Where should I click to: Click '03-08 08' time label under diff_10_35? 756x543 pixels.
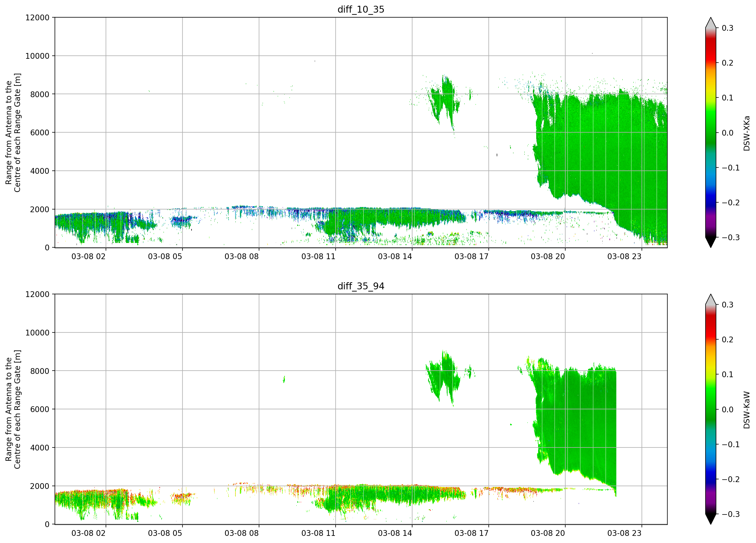pyautogui.click(x=242, y=256)
